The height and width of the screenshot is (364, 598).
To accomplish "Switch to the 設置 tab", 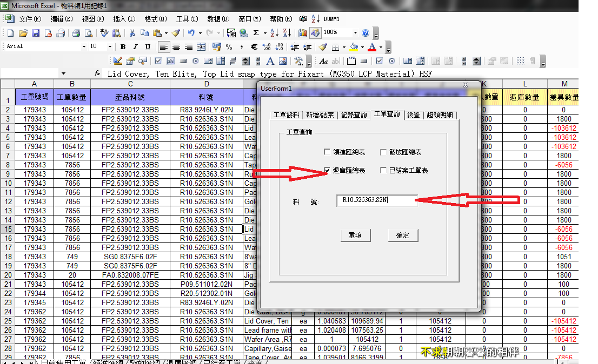I will [414, 114].
